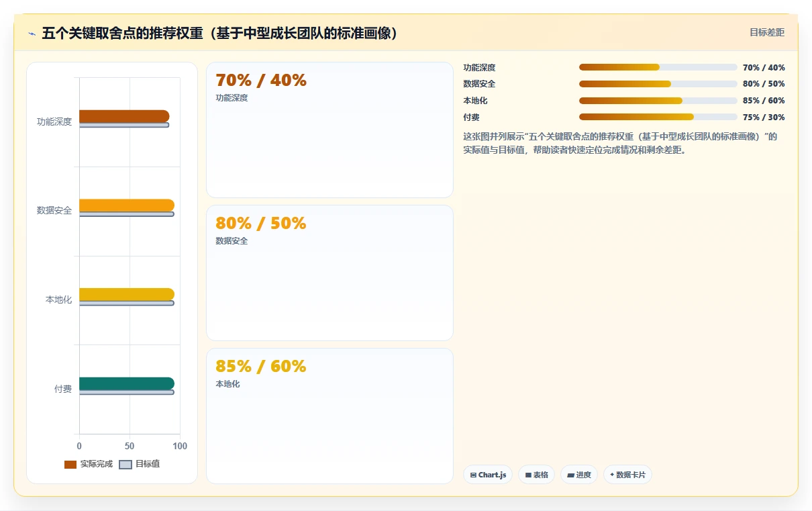Click the 目标差距 label in header

pyautogui.click(x=767, y=32)
